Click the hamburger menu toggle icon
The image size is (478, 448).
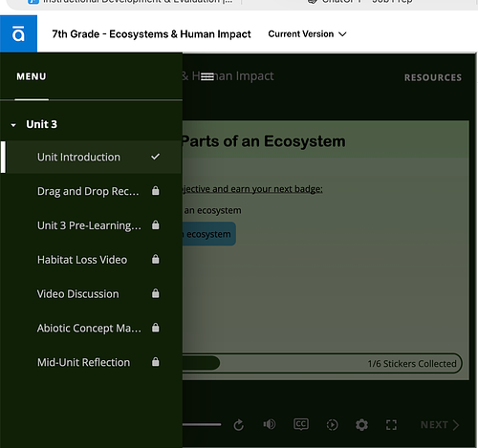coord(207,76)
